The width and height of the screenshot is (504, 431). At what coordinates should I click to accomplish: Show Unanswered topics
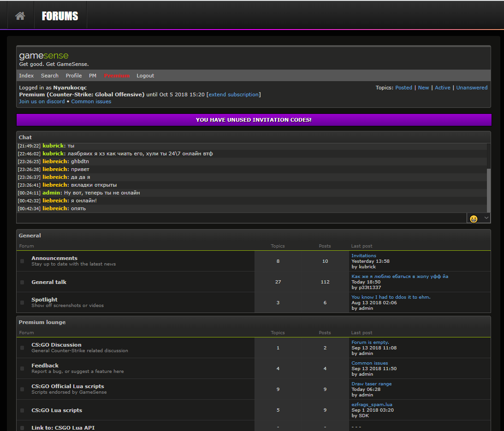click(x=471, y=88)
